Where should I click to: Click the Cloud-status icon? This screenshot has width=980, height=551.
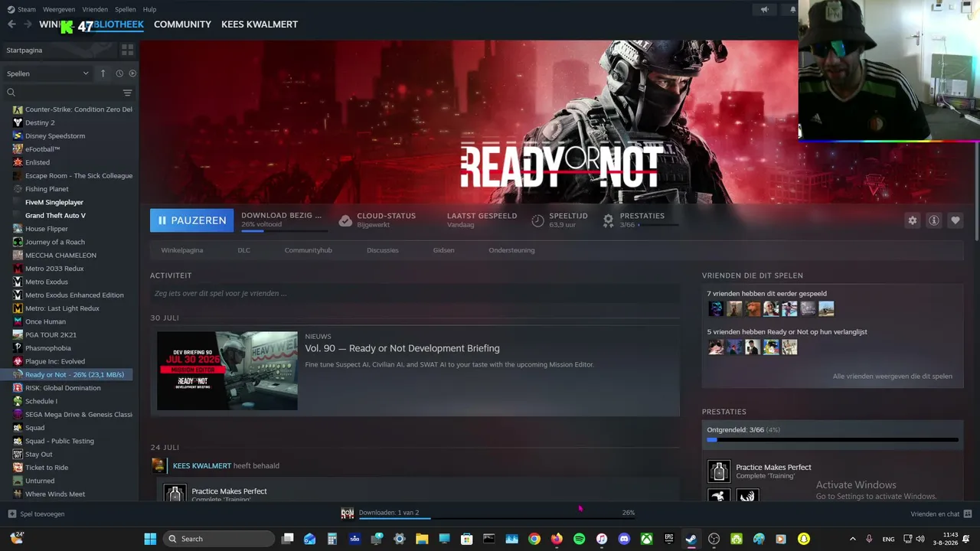345,220
